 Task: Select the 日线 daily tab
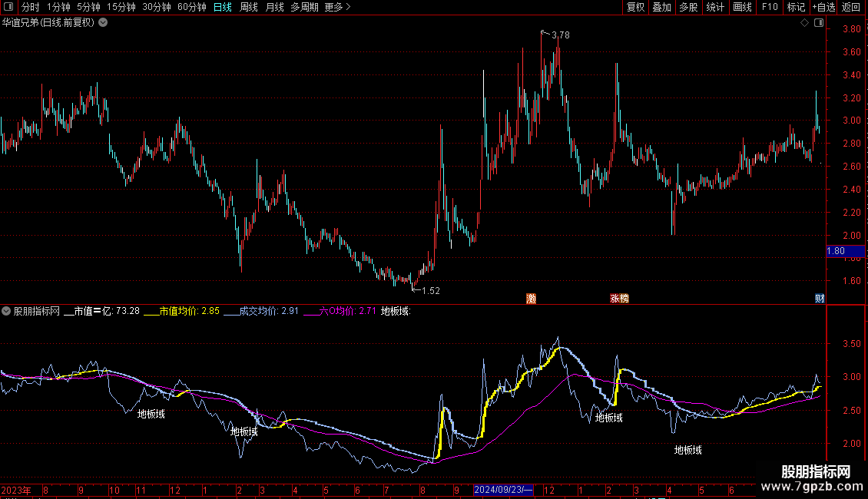pos(223,7)
